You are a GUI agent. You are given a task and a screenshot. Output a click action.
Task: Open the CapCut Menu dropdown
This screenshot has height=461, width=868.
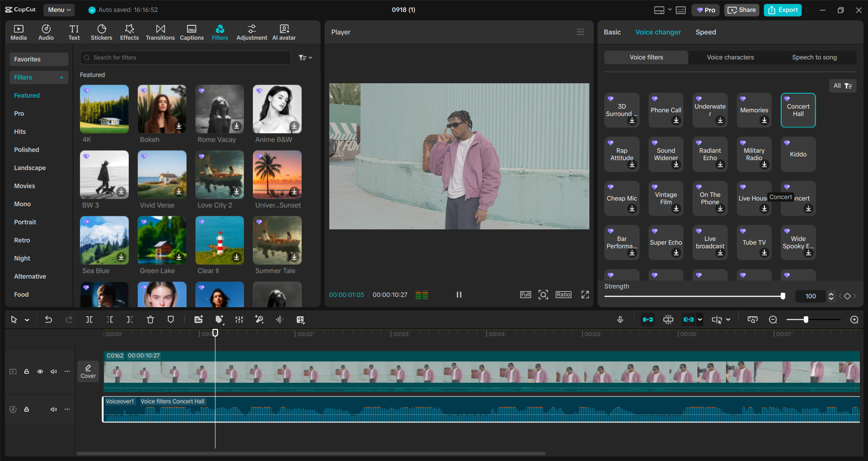[59, 10]
